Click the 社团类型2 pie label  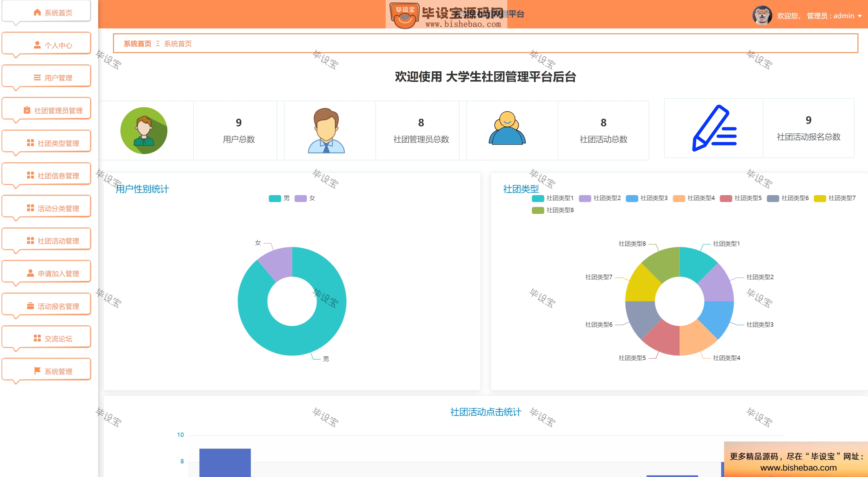point(760,277)
